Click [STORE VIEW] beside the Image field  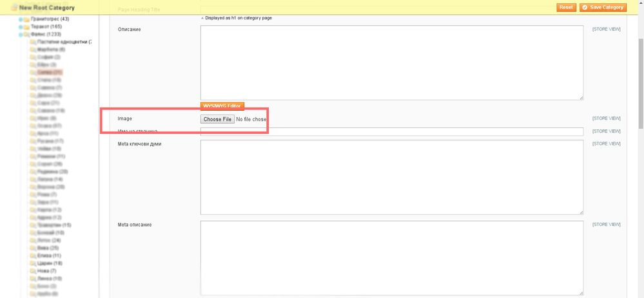[x=606, y=118]
